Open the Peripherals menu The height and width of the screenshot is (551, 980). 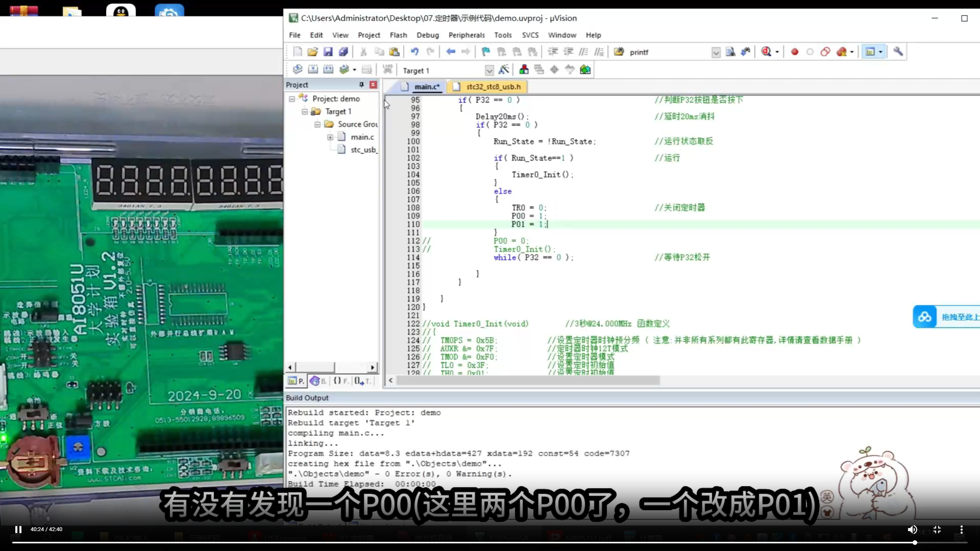click(466, 35)
